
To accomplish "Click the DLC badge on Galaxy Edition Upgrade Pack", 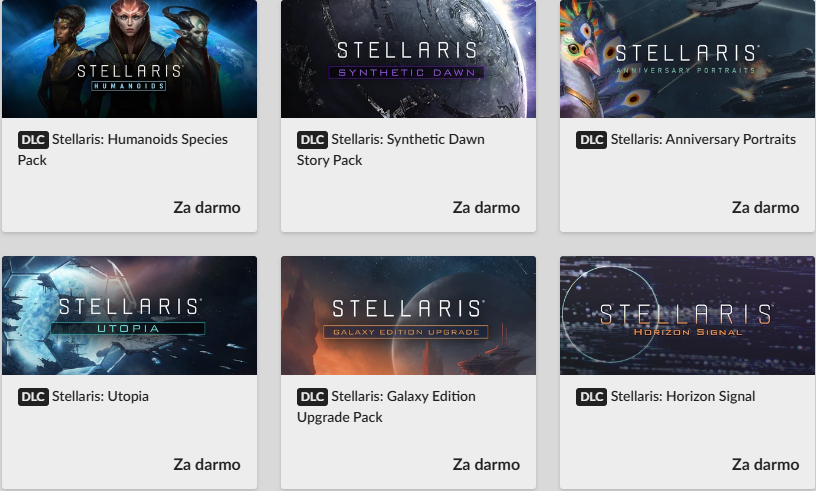I will (312, 397).
